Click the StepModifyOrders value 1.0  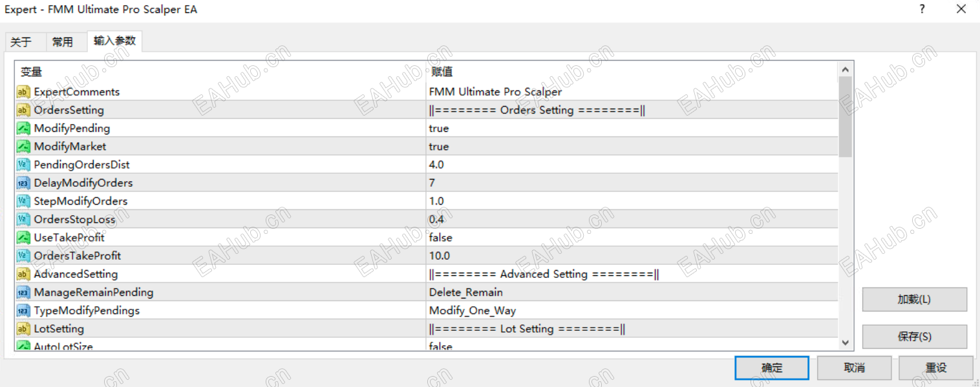(x=436, y=201)
